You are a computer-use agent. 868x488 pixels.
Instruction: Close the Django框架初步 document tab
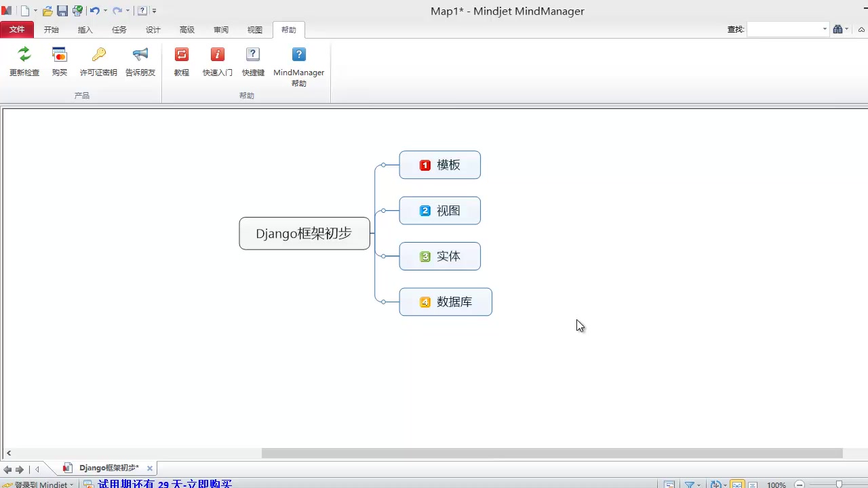[150, 468]
